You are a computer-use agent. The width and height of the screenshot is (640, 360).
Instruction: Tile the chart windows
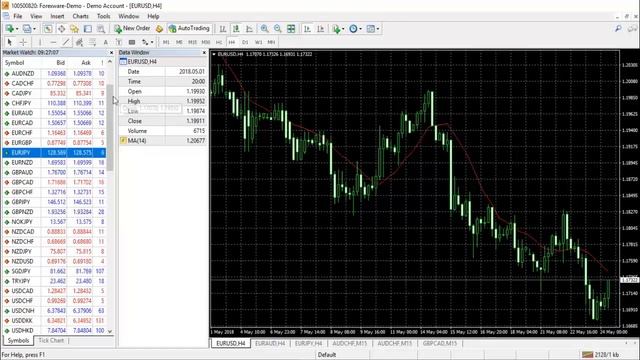click(x=291, y=29)
